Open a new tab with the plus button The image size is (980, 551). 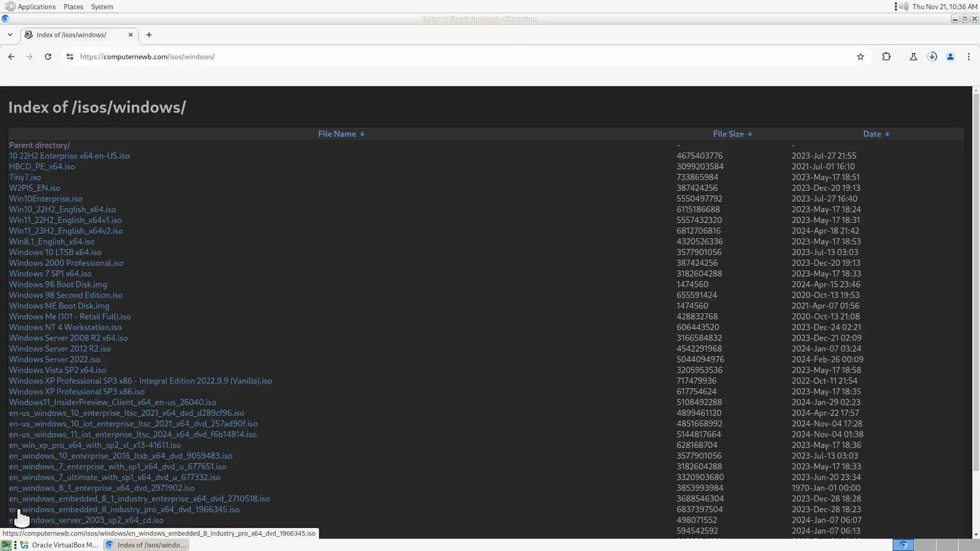[x=149, y=35]
